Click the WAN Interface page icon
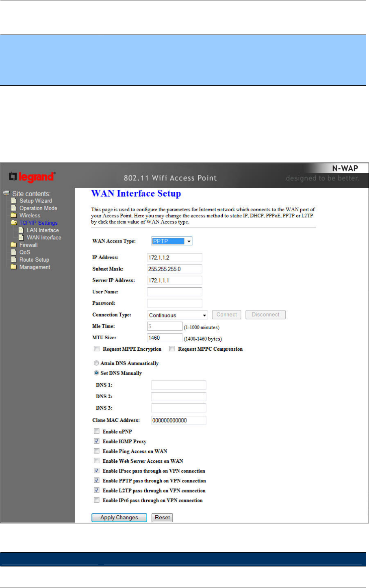 tap(21, 237)
